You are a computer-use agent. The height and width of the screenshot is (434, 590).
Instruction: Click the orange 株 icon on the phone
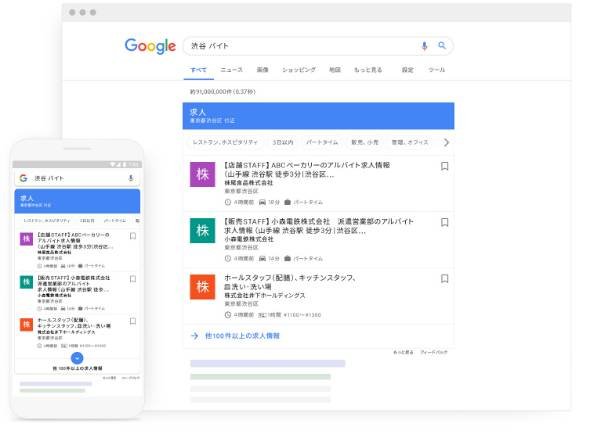coord(26,324)
